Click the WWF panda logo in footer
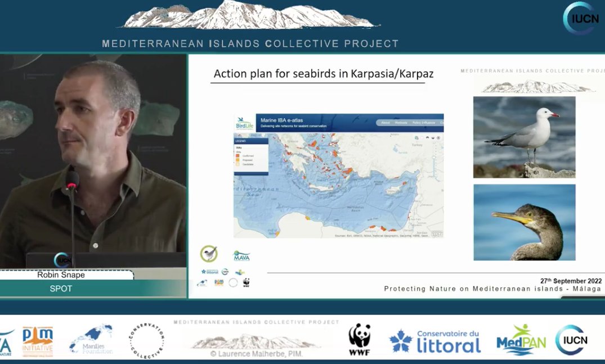Image resolution: width=605 pixels, height=364 pixels. pos(359,339)
